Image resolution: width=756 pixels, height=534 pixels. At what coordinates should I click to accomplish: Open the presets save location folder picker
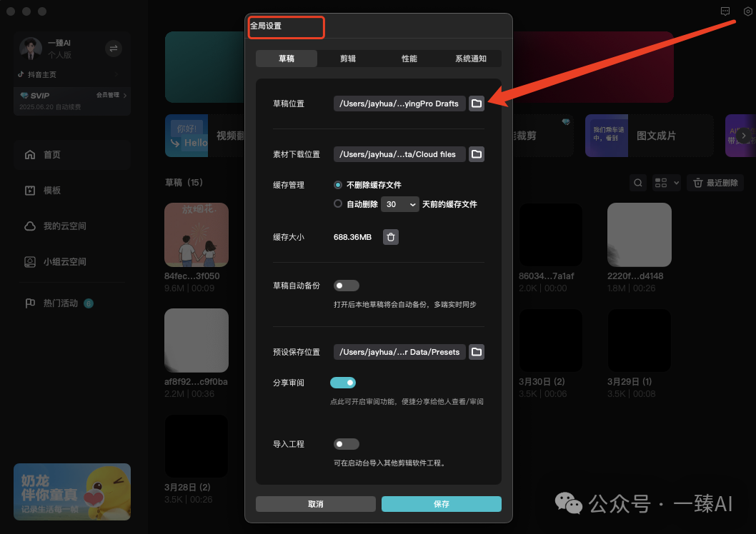pyautogui.click(x=477, y=351)
